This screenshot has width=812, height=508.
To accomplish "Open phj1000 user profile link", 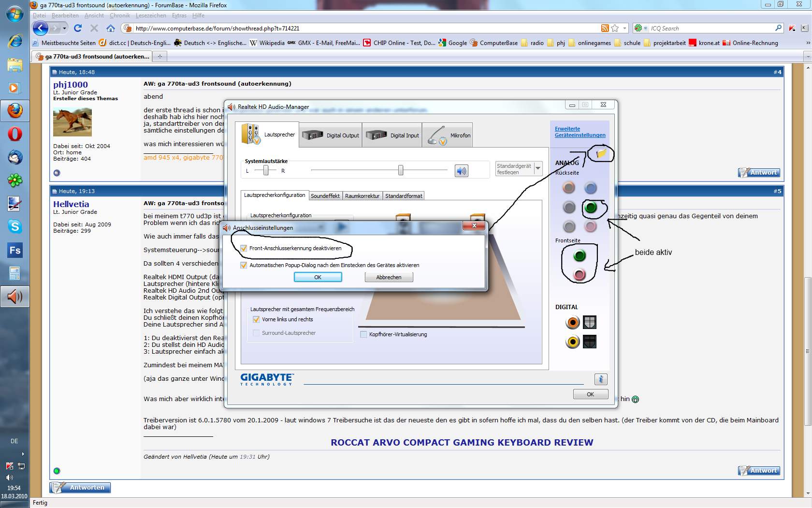I will pos(71,84).
